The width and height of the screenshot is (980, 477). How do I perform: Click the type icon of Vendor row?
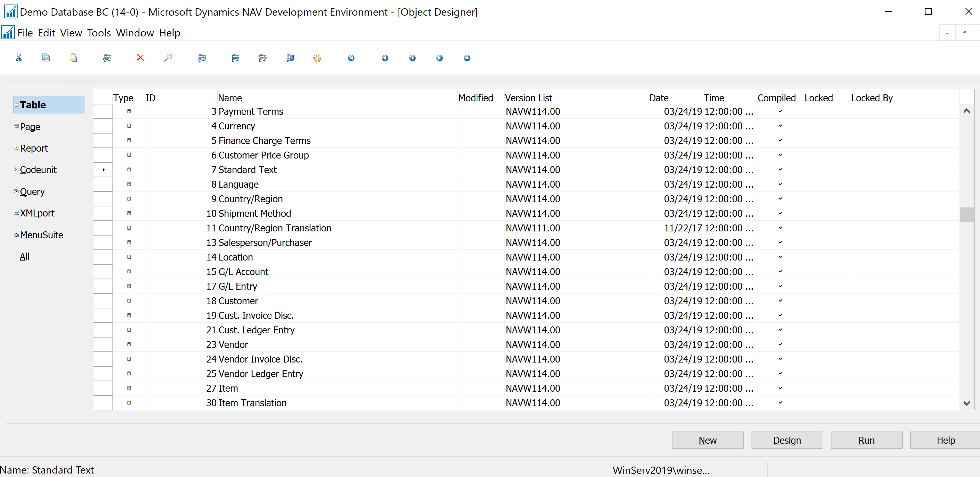click(x=129, y=344)
